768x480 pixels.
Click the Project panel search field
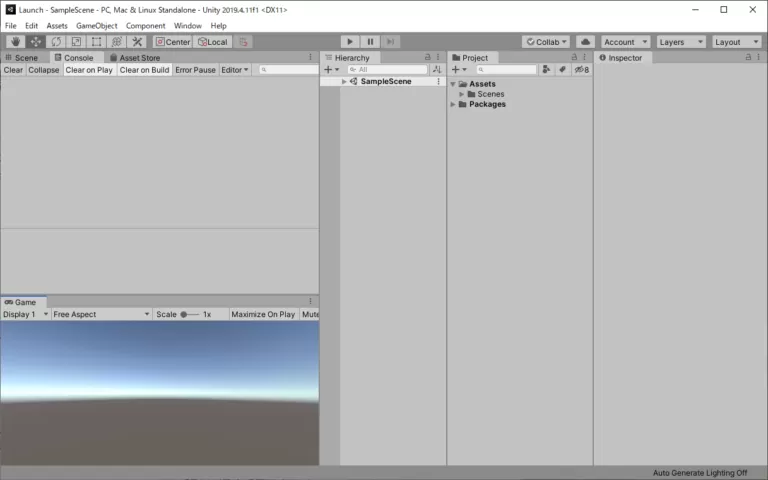pos(510,70)
